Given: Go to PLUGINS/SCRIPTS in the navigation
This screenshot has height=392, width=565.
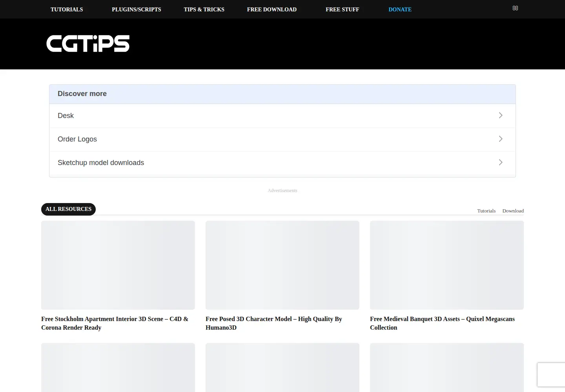Looking at the screenshot, I should pos(137,9).
